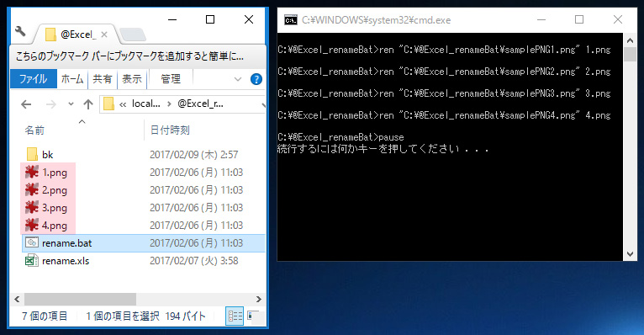Click the cmd.exe window title bar icon

(x=291, y=20)
